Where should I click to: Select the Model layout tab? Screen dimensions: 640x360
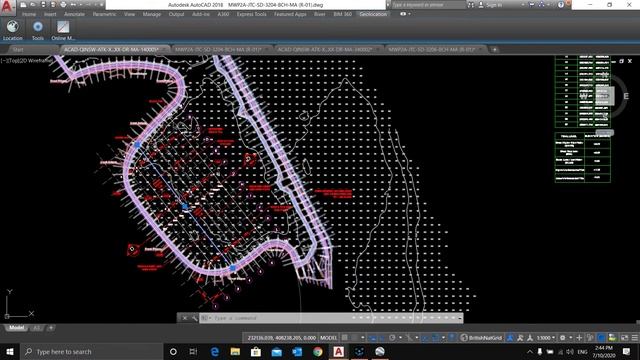click(x=16, y=328)
